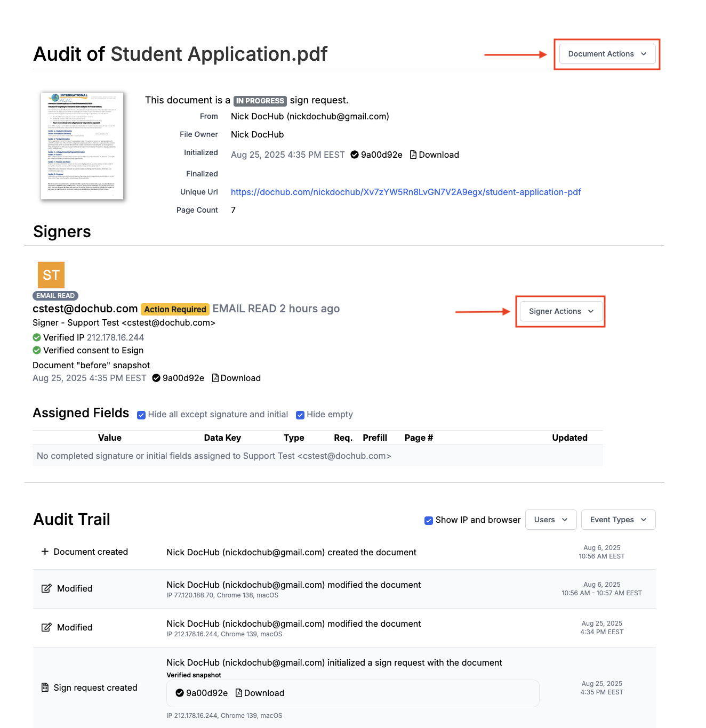Open the document's unique URL link
Screen dimensions: 706x728
tap(406, 192)
